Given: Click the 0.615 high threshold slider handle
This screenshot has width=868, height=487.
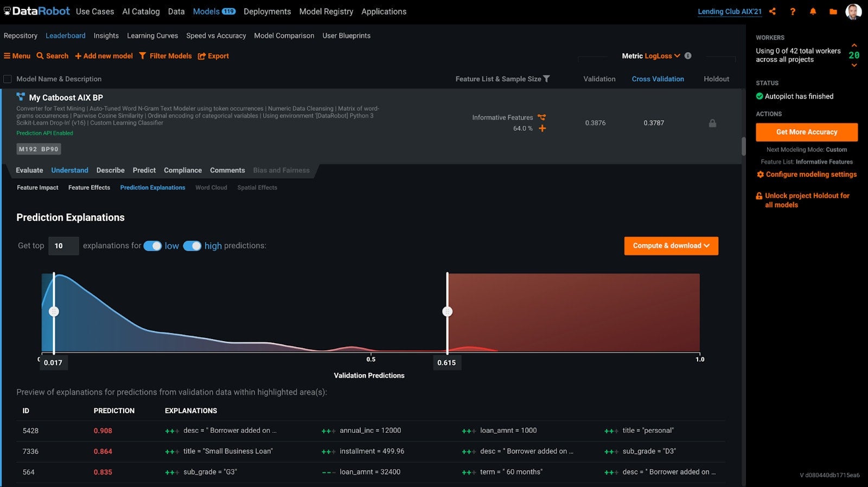Looking at the screenshot, I should point(447,311).
